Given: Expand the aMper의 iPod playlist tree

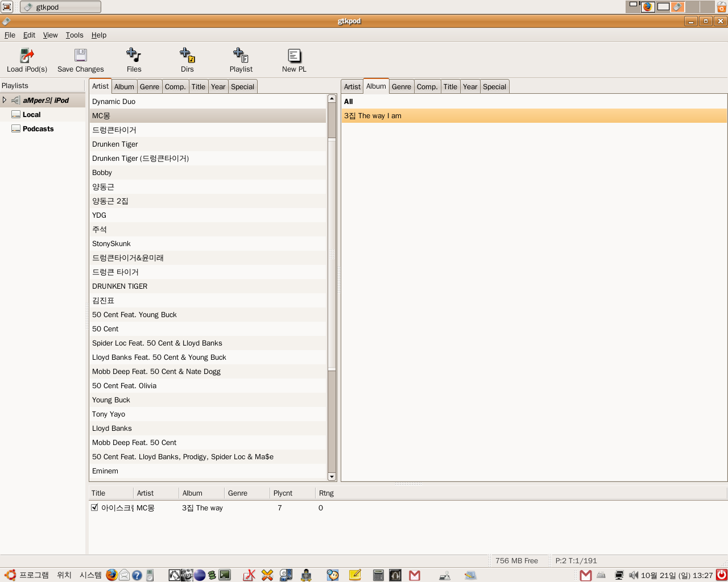Looking at the screenshot, I should 5,100.
